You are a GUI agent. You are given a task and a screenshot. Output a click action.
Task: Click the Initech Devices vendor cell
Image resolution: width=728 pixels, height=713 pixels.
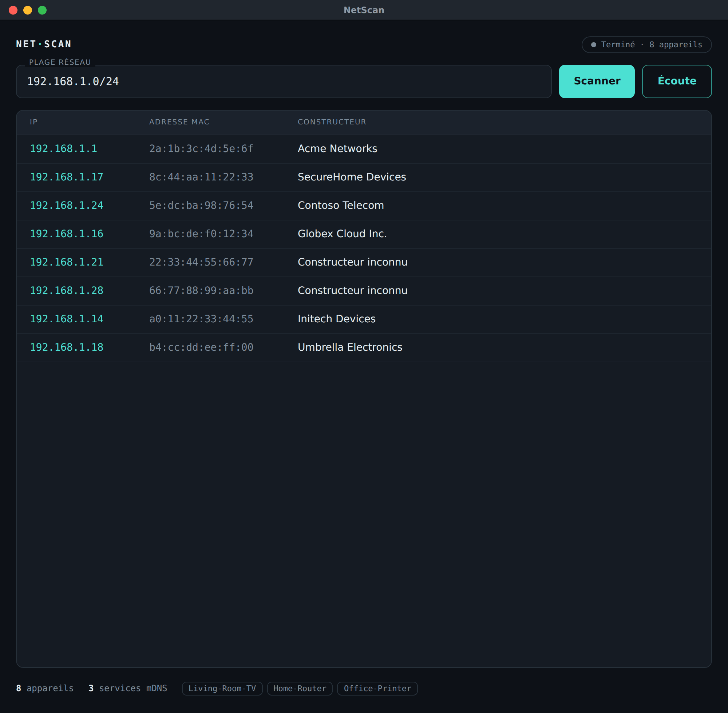tap(336, 319)
